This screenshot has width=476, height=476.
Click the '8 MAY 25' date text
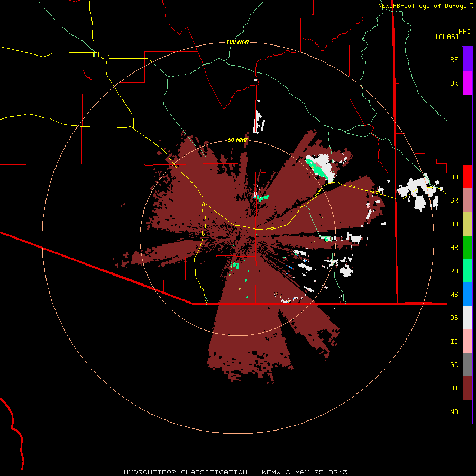(305, 472)
